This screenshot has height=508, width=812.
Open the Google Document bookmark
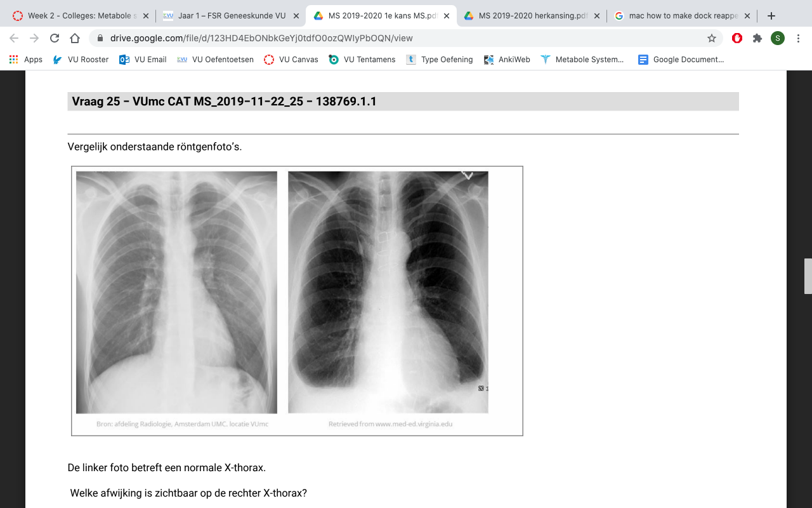(681, 60)
